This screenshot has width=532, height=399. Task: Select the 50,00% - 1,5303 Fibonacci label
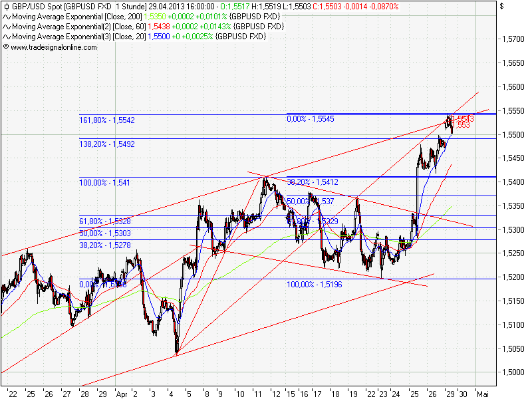point(105,233)
